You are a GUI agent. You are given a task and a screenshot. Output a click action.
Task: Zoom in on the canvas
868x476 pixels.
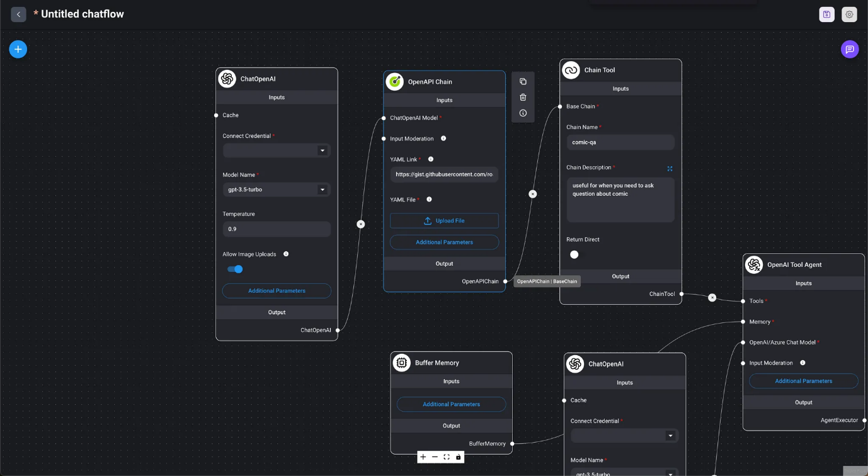[423, 457]
